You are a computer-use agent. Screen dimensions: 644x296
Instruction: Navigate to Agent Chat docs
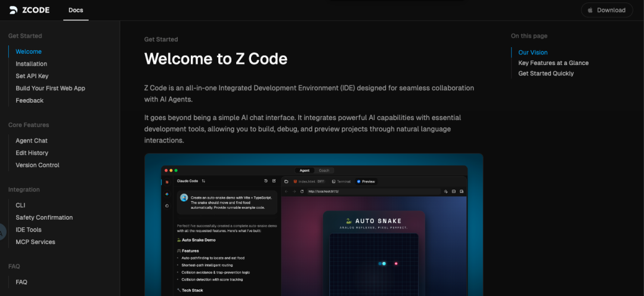pos(32,141)
